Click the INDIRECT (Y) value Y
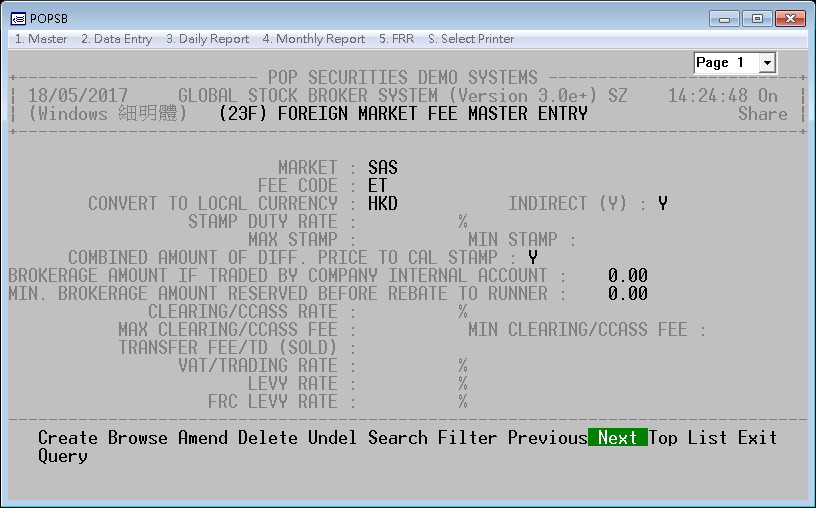 pos(663,204)
